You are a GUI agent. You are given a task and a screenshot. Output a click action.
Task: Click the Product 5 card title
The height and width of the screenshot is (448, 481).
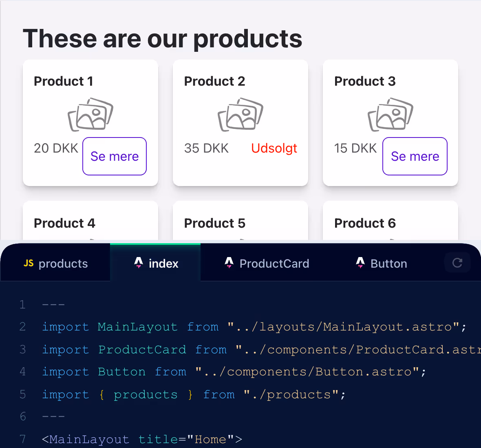215,223
